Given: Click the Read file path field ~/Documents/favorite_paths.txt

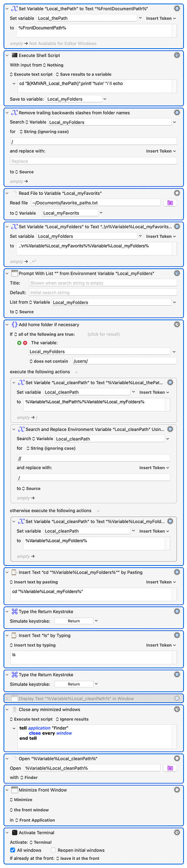Looking at the screenshot, I should pos(96,203).
